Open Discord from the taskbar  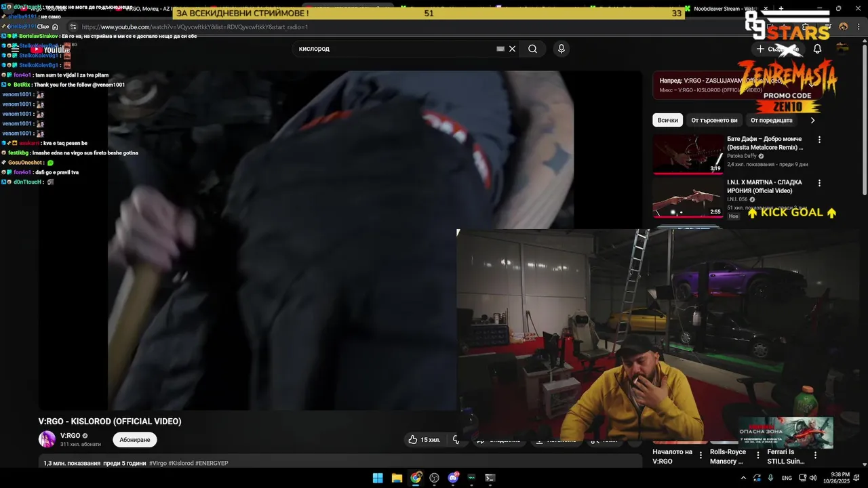coord(453,478)
